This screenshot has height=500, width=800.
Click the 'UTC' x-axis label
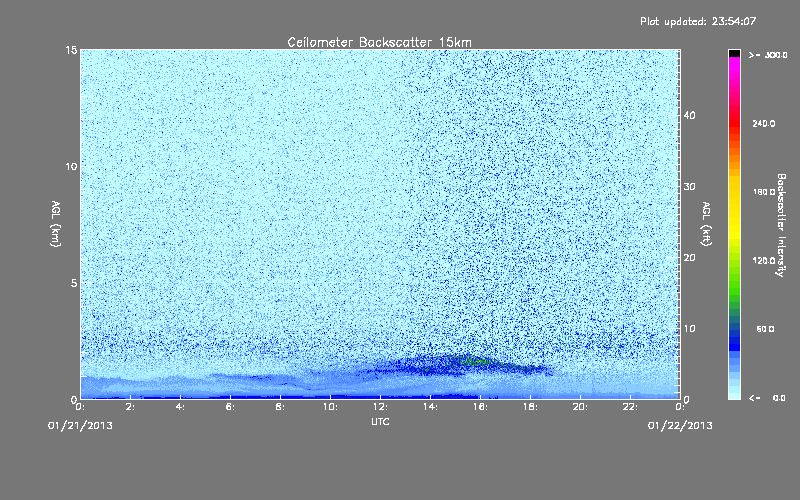(380, 421)
